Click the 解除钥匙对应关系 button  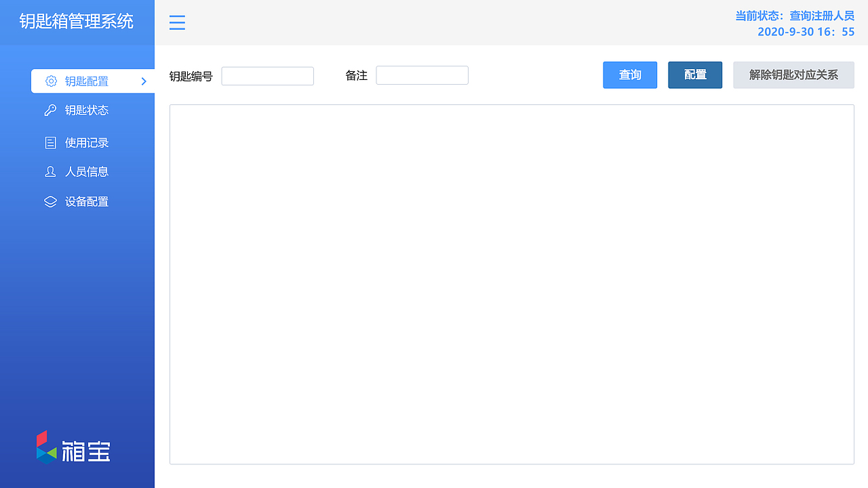click(x=793, y=75)
